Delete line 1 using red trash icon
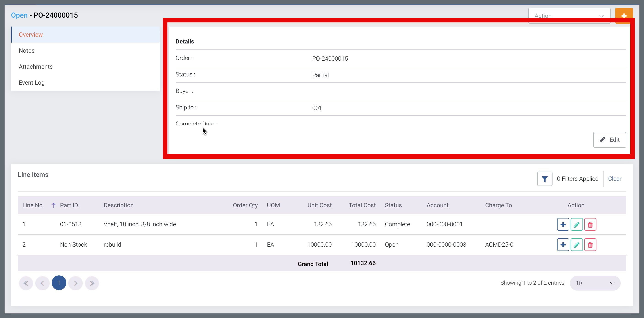 click(x=590, y=224)
